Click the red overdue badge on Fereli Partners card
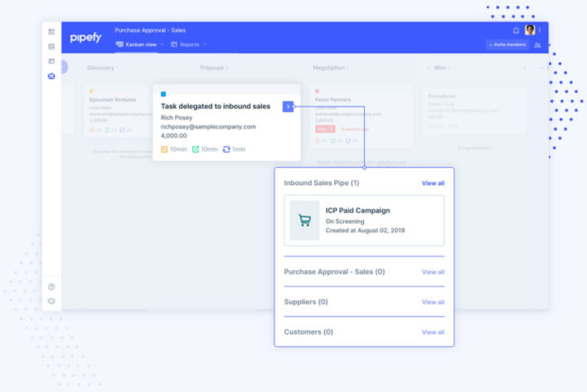Image resolution: width=587 pixels, height=392 pixels. [325, 129]
